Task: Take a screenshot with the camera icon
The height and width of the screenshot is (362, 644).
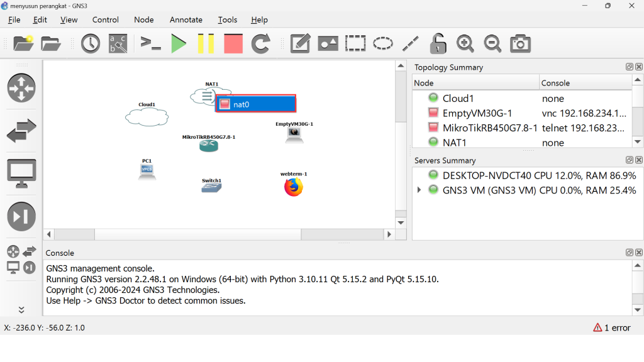Action: (520, 43)
